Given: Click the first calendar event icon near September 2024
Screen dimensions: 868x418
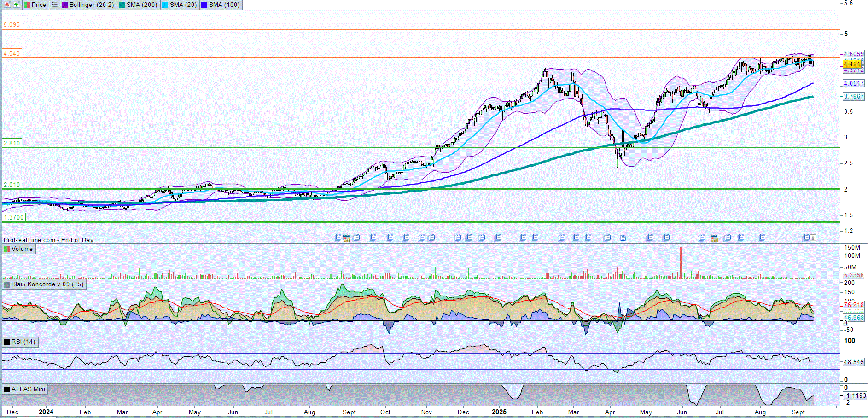Looking at the screenshot, I should (x=346, y=238).
